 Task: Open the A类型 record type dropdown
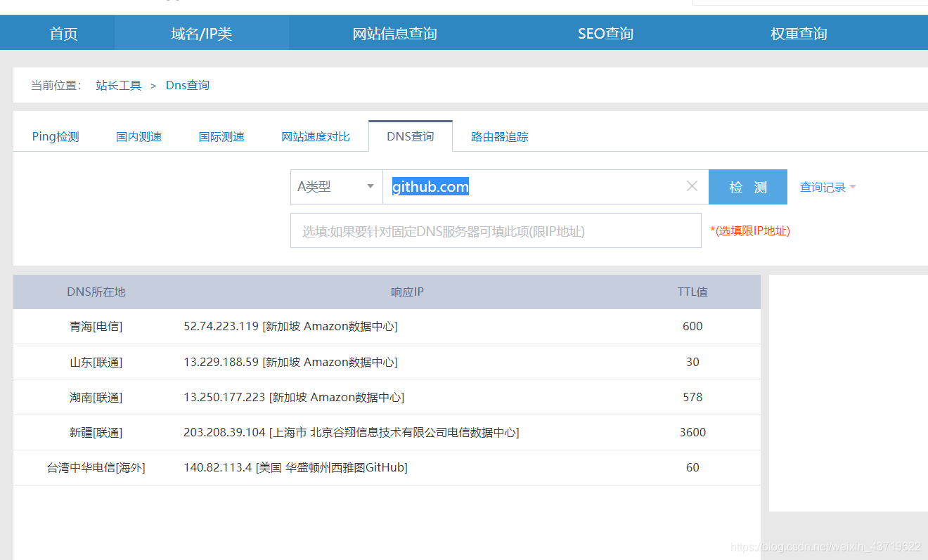click(x=336, y=186)
